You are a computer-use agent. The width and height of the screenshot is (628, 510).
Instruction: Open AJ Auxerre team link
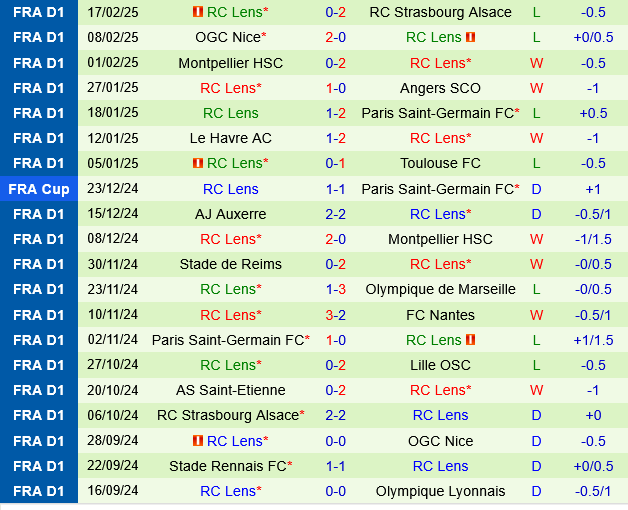[230, 214]
